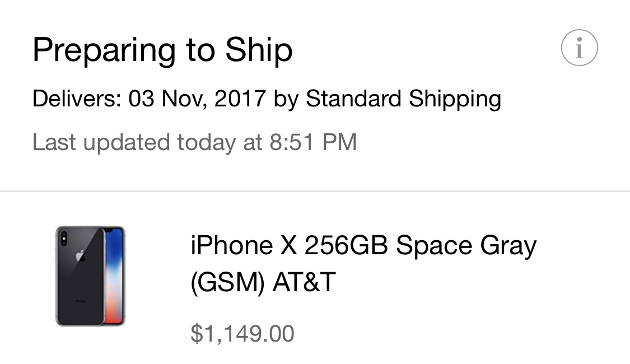The width and height of the screenshot is (630, 364).
Task: Click the Last updated today line
Action: tap(194, 142)
